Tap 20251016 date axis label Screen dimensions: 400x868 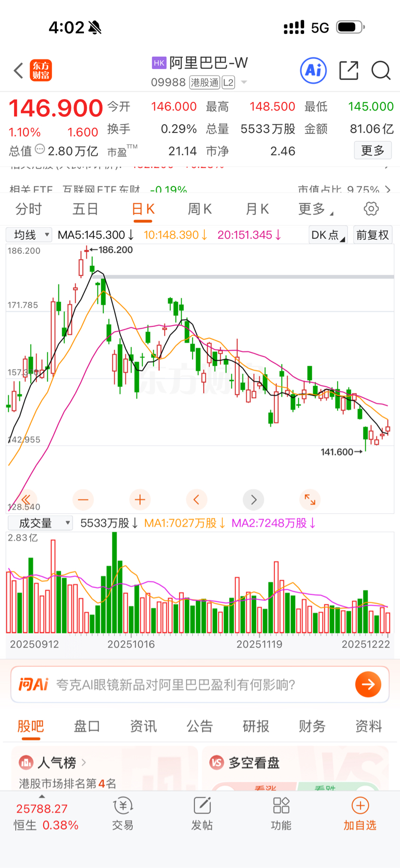pyautogui.click(x=131, y=644)
